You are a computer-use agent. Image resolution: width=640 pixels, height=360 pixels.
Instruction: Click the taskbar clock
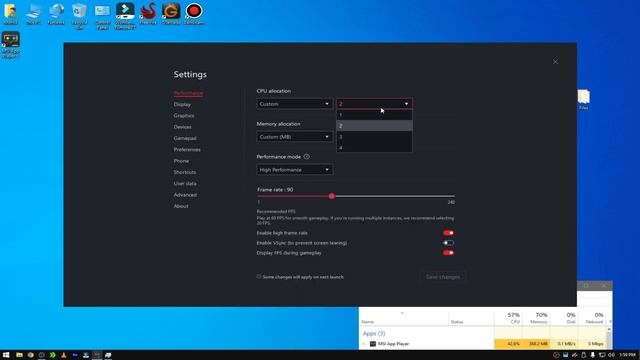click(x=627, y=355)
